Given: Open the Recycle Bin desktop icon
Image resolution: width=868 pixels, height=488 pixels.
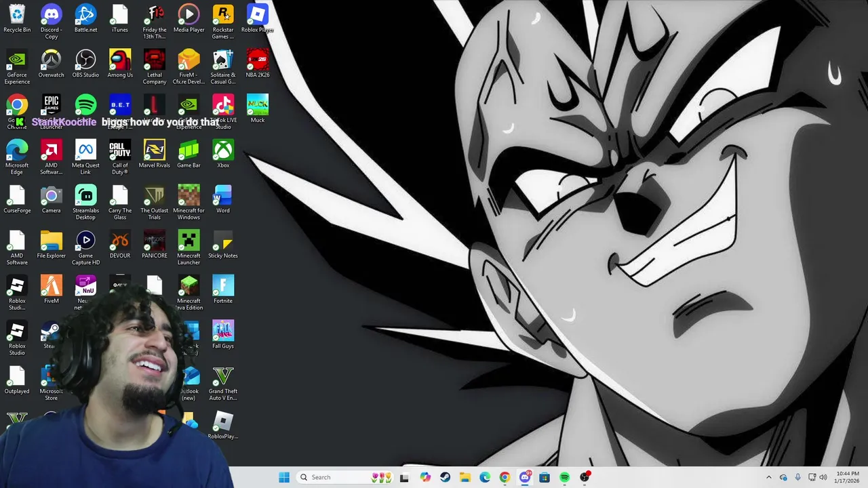Looking at the screenshot, I should coord(17,19).
